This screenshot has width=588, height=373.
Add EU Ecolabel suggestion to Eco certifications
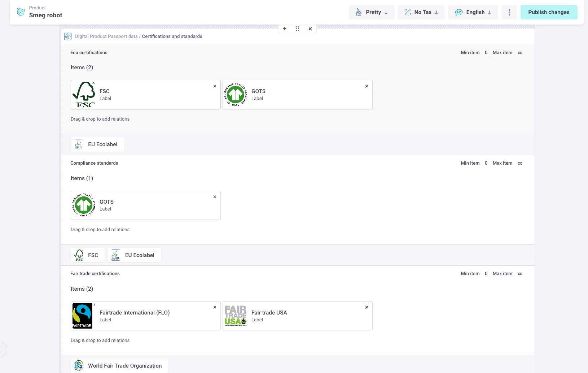point(97,144)
